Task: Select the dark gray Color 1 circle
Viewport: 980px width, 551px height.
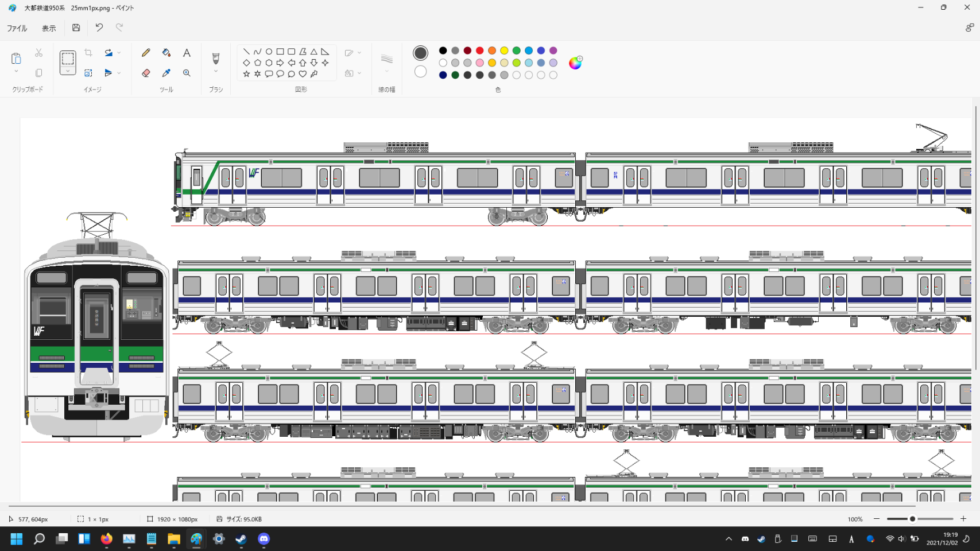Action: point(420,53)
